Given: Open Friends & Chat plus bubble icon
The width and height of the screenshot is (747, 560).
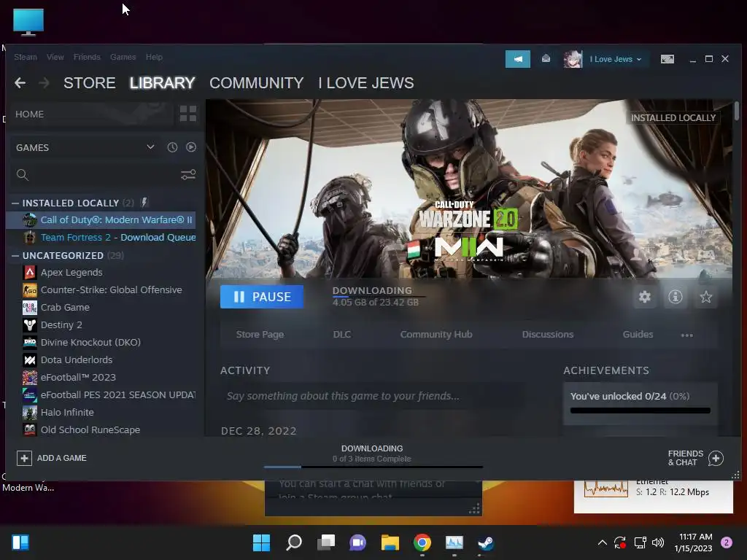Looking at the screenshot, I should (x=716, y=458).
